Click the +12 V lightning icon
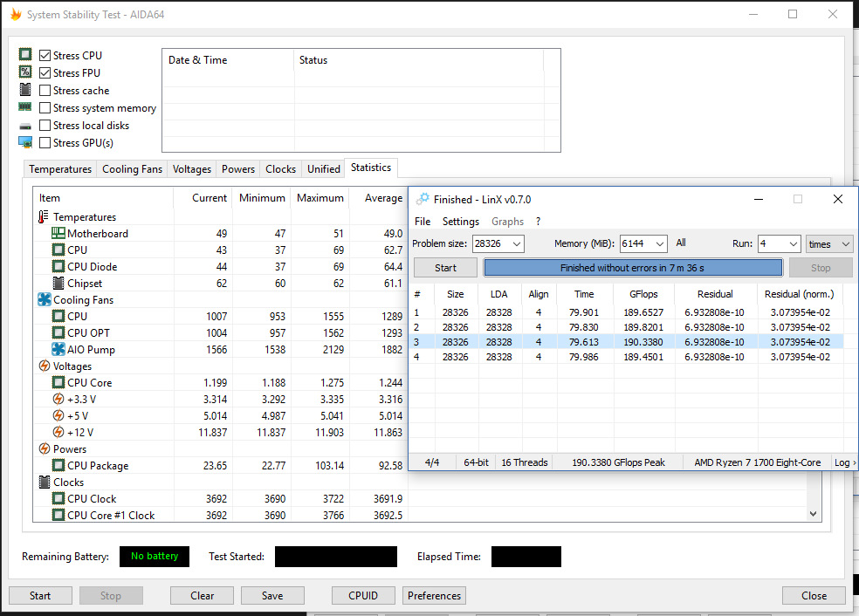 (x=58, y=432)
